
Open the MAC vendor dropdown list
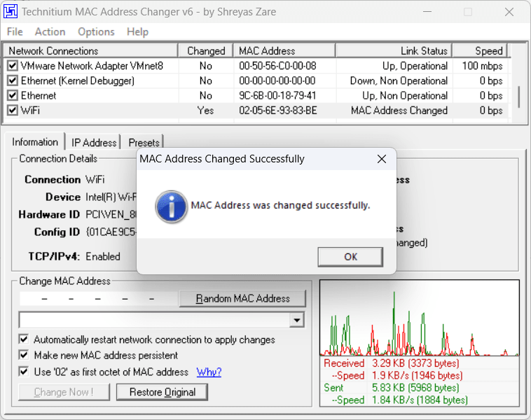pyautogui.click(x=296, y=320)
